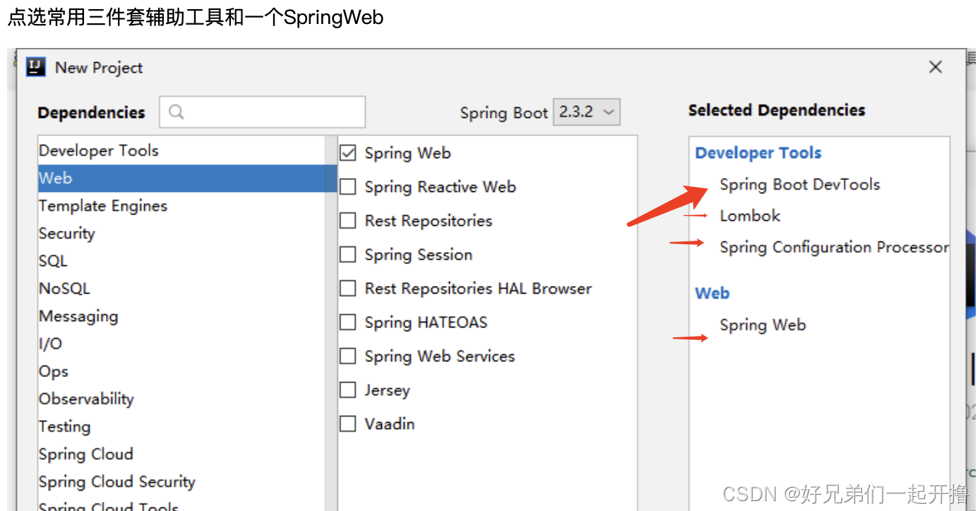The width and height of the screenshot is (980, 511).
Task: Check the Spring Reactive Web checkbox
Action: coord(348,186)
